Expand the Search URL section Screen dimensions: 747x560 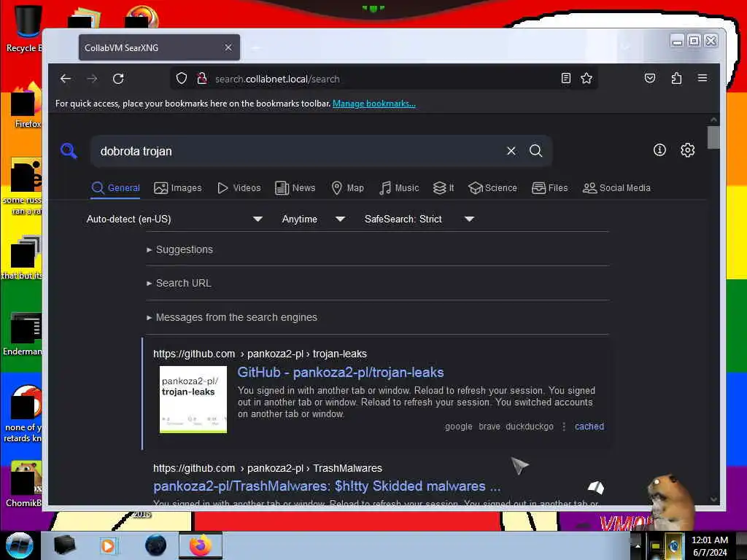(179, 284)
